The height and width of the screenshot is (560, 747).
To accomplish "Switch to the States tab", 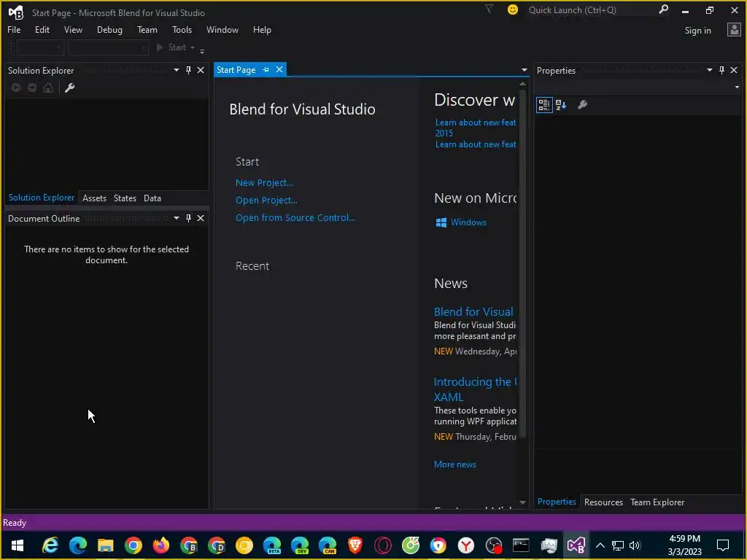I will 125,198.
